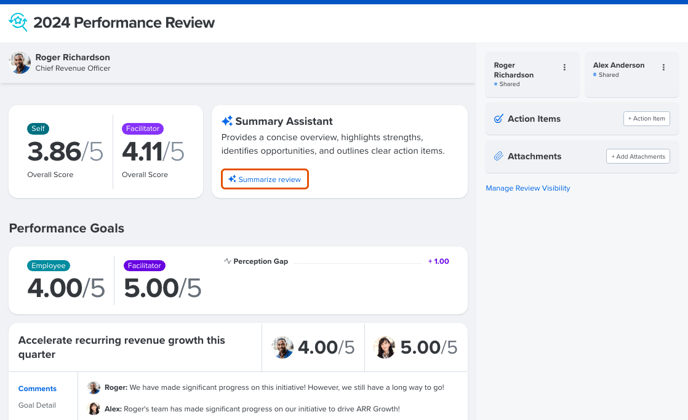Open the Roger Richardson card three-dot menu
The image size is (688, 420).
(564, 67)
